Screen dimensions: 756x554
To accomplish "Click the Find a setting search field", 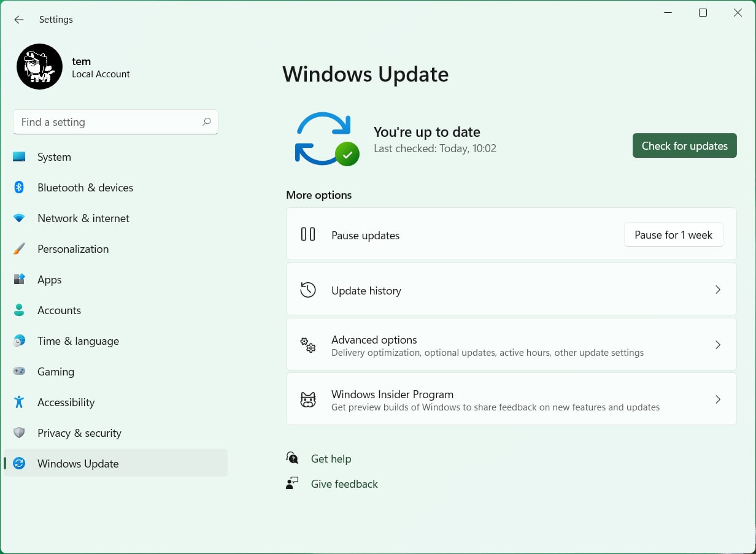I will click(115, 122).
